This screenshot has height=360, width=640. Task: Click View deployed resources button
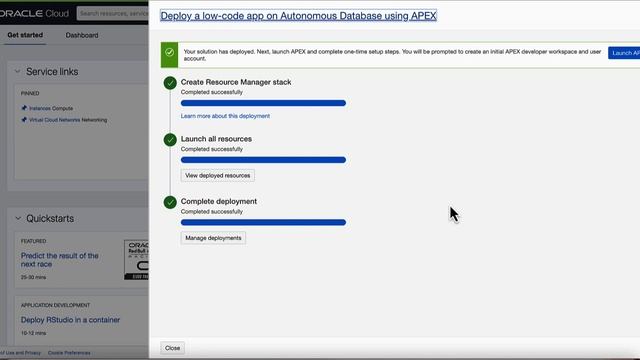pos(218,176)
